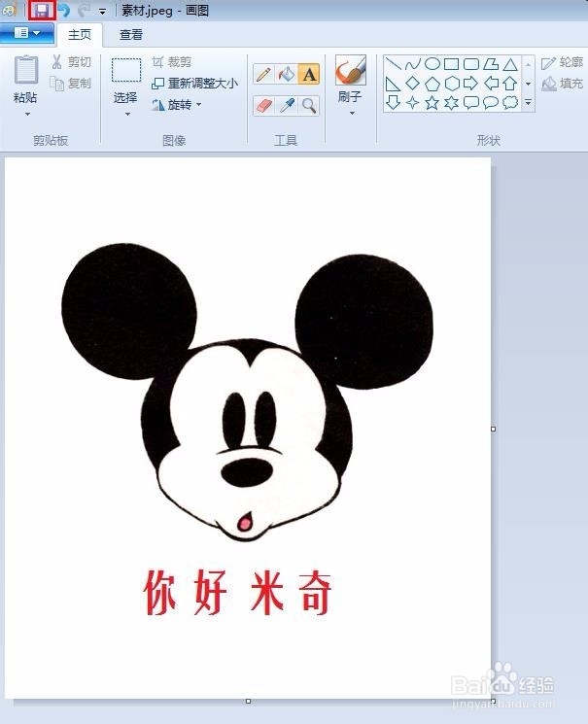Select the Right arrow shape
The height and width of the screenshot is (724, 588).
point(470,84)
